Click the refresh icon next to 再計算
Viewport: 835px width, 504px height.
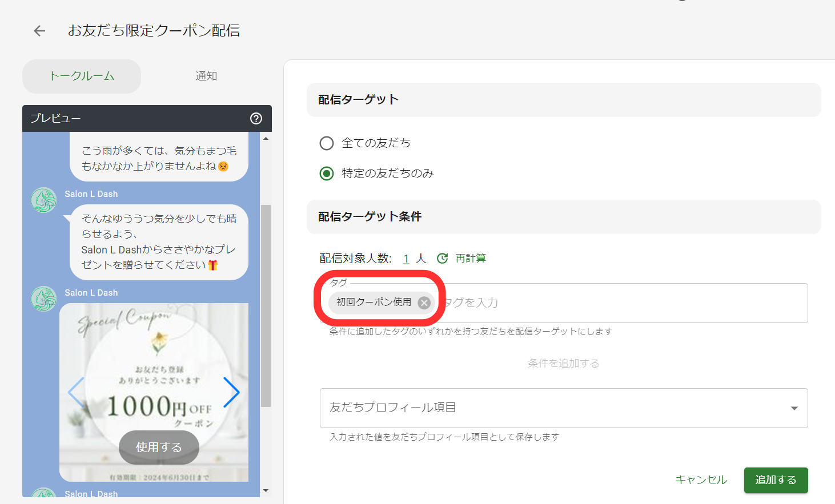point(442,258)
